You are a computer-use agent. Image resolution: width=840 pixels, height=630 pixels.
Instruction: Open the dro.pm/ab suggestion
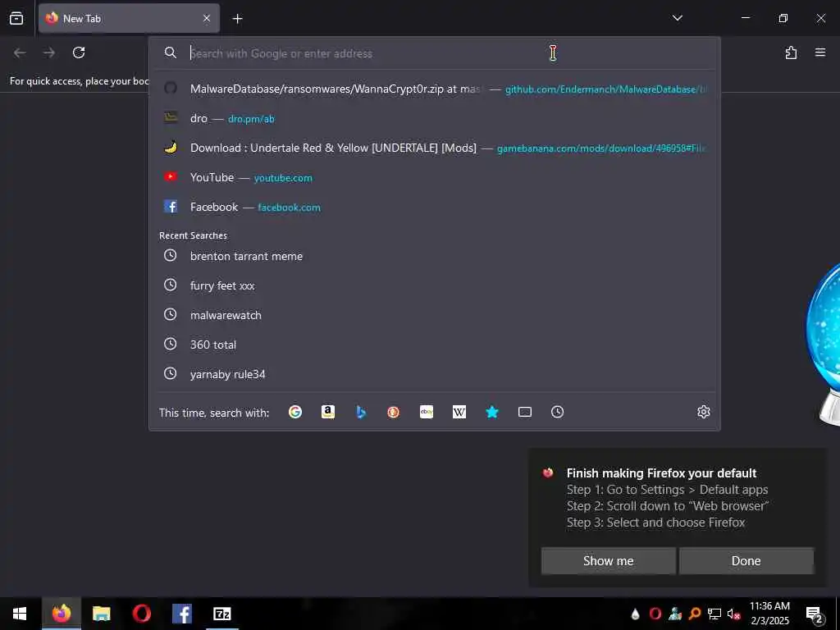click(x=435, y=118)
